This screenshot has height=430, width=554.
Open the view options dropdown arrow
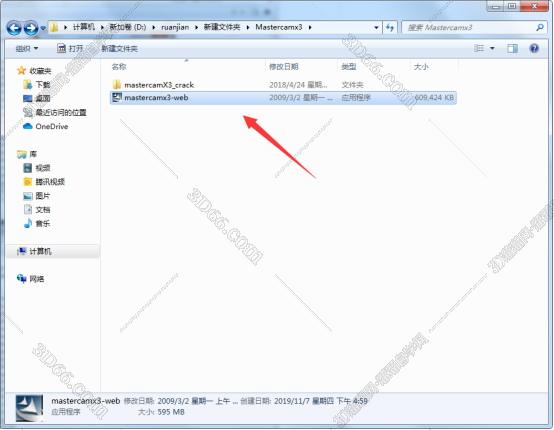(x=492, y=48)
